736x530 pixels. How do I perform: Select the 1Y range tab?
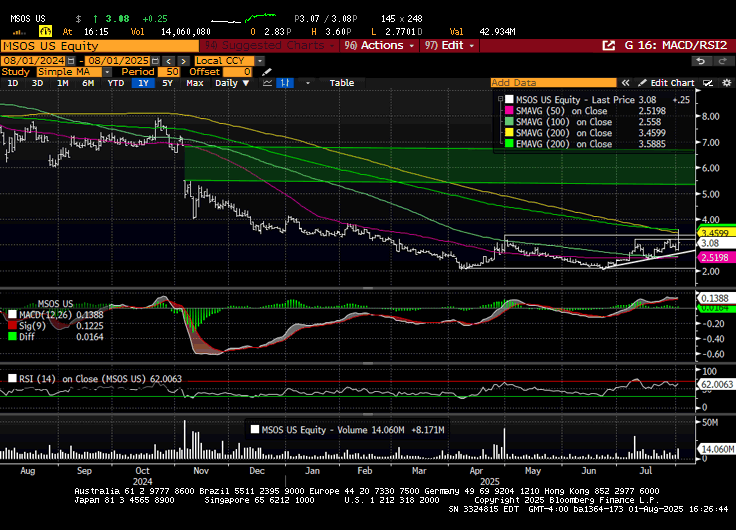(143, 83)
